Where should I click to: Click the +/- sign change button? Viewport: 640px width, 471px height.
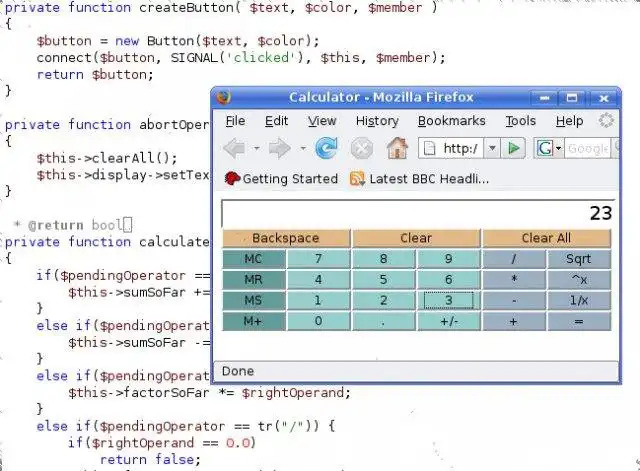(x=449, y=321)
